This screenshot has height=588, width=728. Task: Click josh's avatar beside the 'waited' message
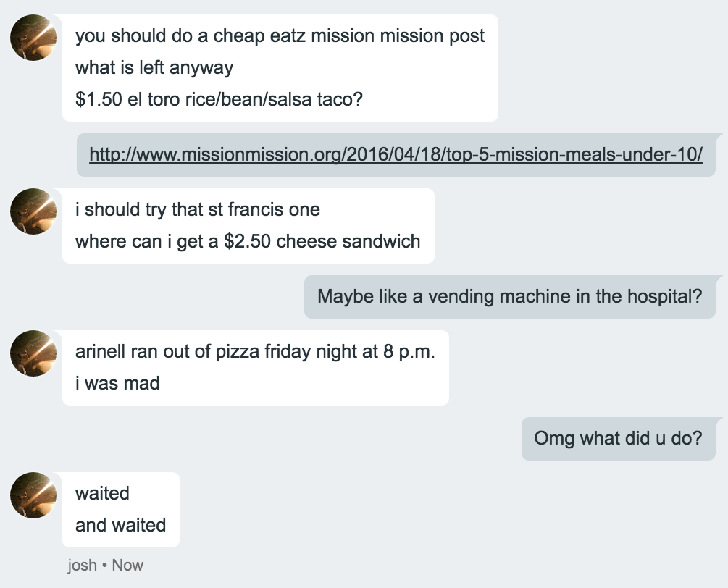tap(33, 495)
